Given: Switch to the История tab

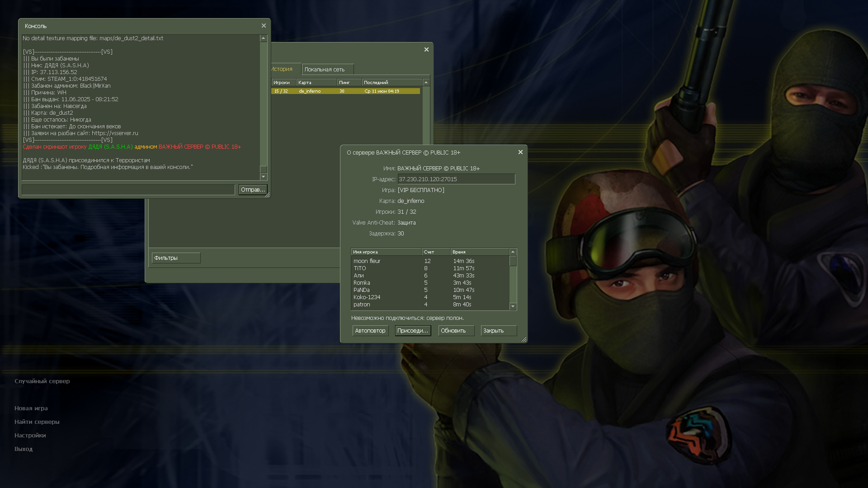Looking at the screenshot, I should [x=283, y=69].
